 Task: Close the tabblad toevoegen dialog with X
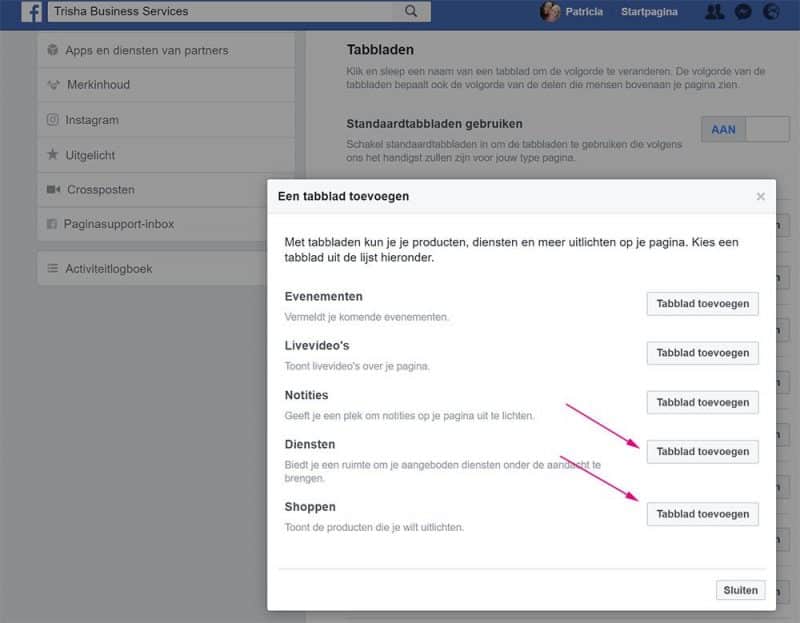pos(760,196)
